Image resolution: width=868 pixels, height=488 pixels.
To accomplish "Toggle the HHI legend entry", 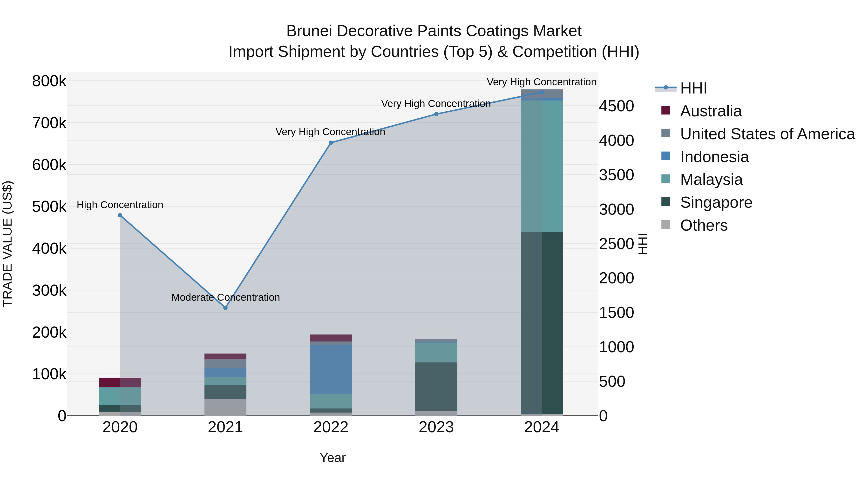I will 681,88.
